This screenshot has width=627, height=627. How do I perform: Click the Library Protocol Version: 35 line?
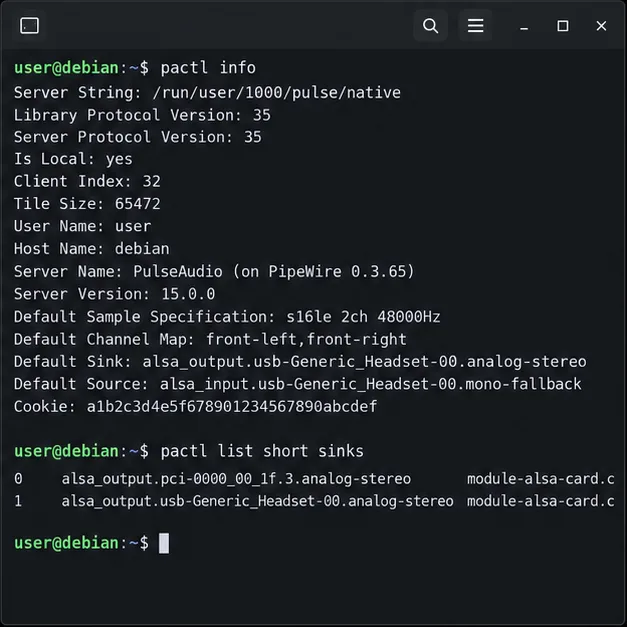142,115
